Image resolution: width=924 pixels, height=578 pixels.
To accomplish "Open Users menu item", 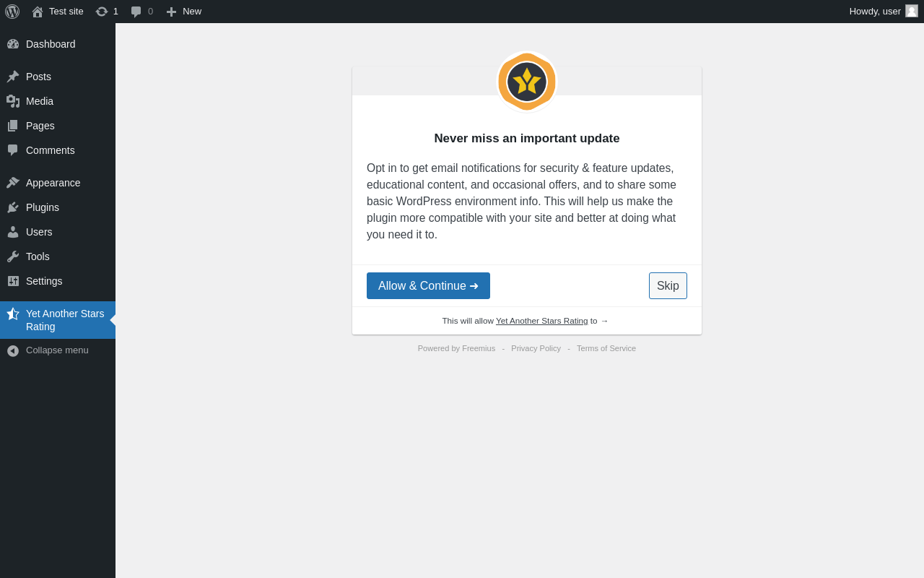I will (58, 232).
